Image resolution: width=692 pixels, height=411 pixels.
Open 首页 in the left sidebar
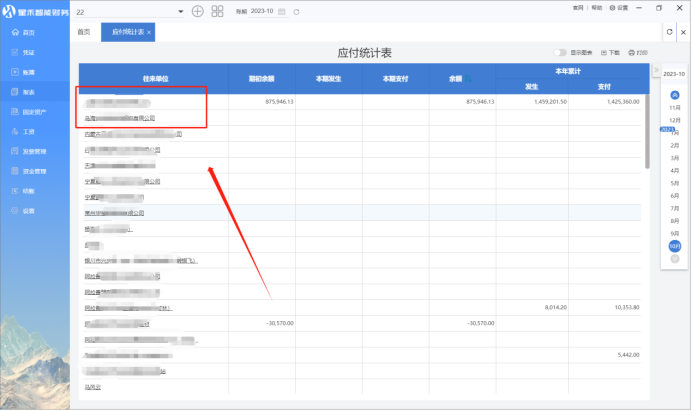(x=23, y=33)
